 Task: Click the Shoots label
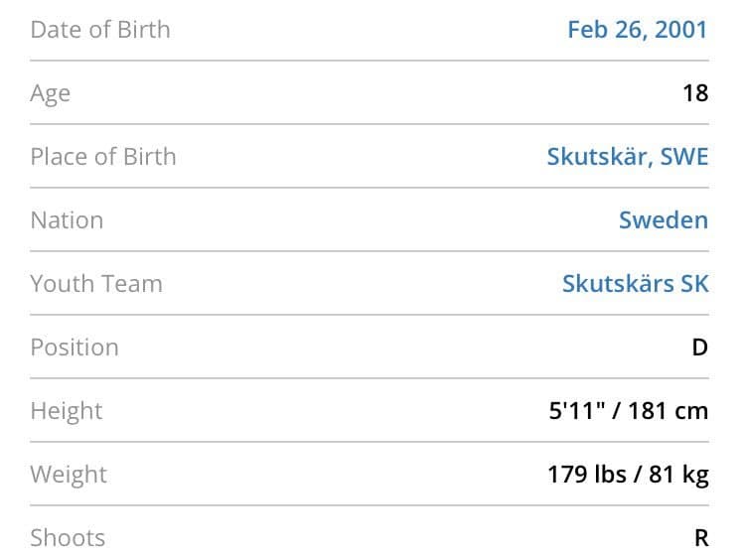68,538
